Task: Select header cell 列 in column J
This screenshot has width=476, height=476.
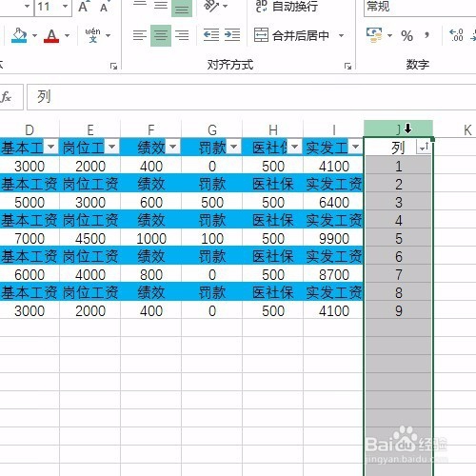Action: (x=398, y=148)
